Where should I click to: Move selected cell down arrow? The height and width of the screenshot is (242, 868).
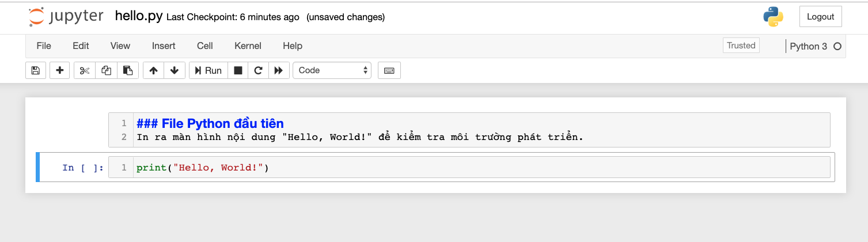point(175,70)
